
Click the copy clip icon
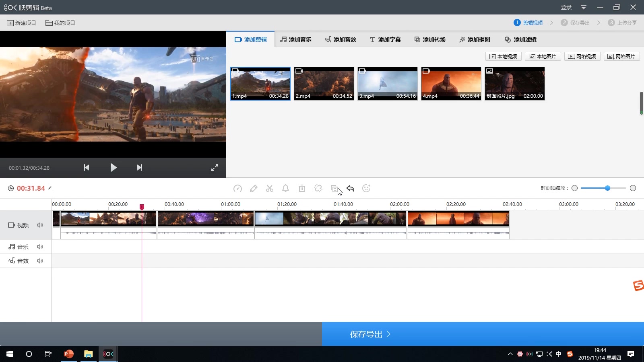tap(334, 188)
